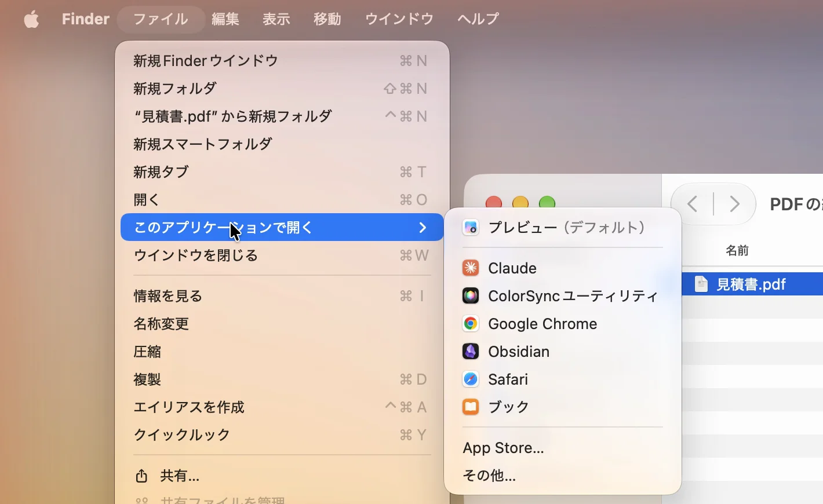The image size is (823, 504).
Task: Select 開く in the File menu
Action: click(282, 200)
